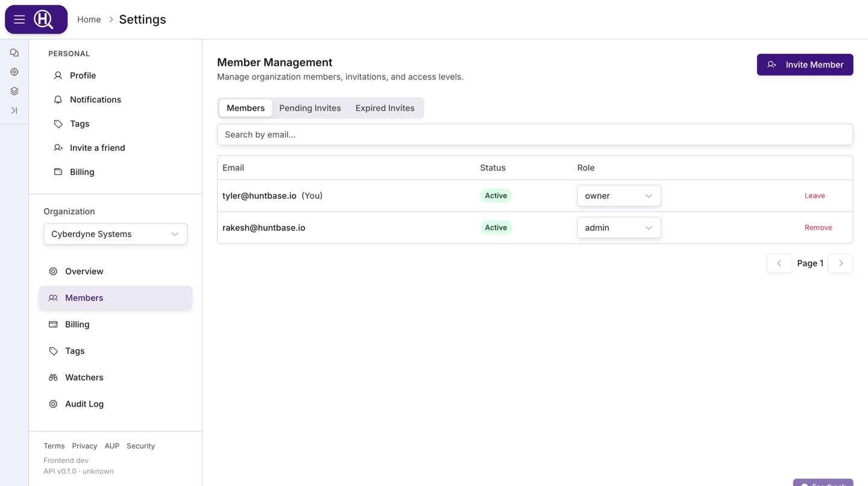
Task: Click the Settings breadcrumb title
Action: pyautogui.click(x=142, y=19)
